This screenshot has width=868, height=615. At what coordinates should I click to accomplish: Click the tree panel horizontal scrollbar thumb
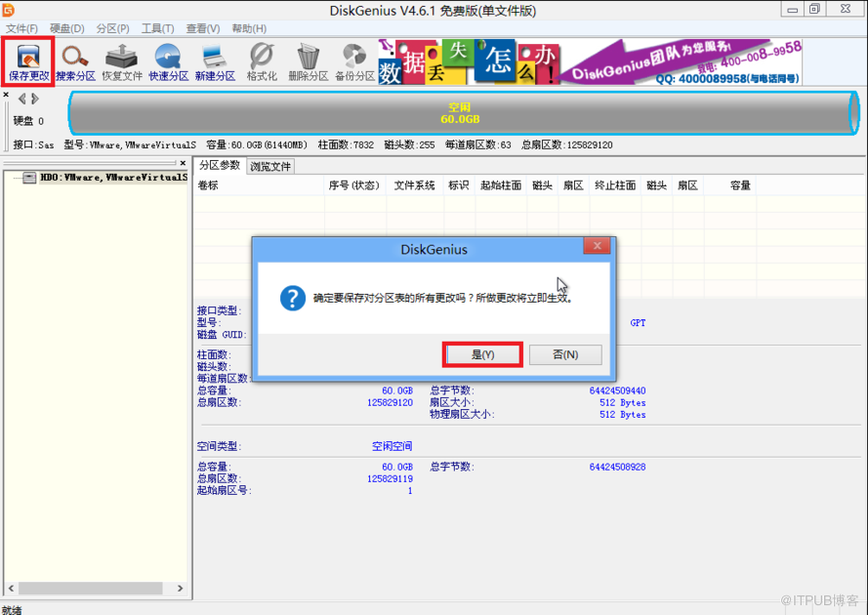(x=90, y=588)
